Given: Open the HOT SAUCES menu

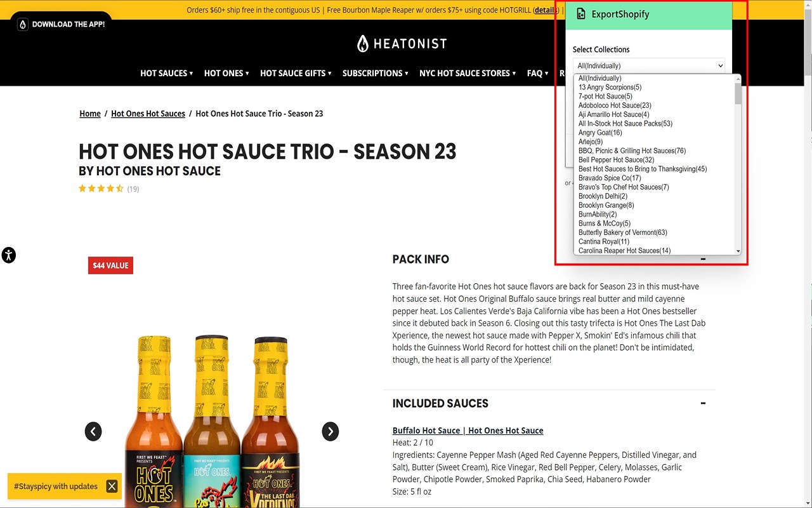Looking at the screenshot, I should (167, 73).
